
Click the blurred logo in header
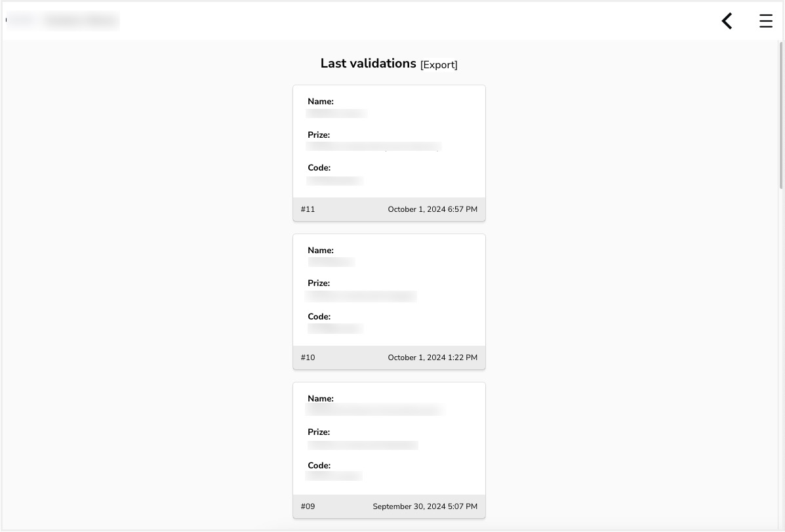tap(63, 20)
